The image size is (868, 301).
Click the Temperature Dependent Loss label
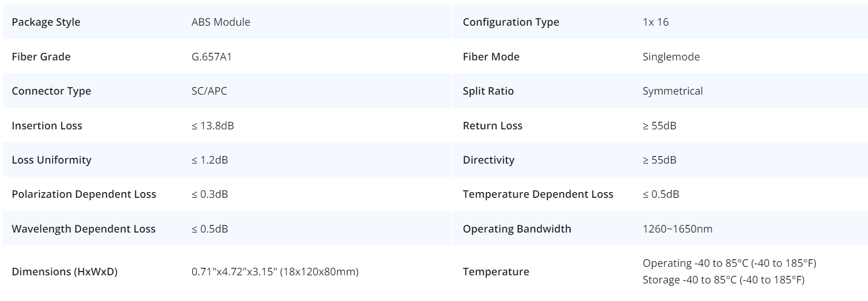[538, 194]
